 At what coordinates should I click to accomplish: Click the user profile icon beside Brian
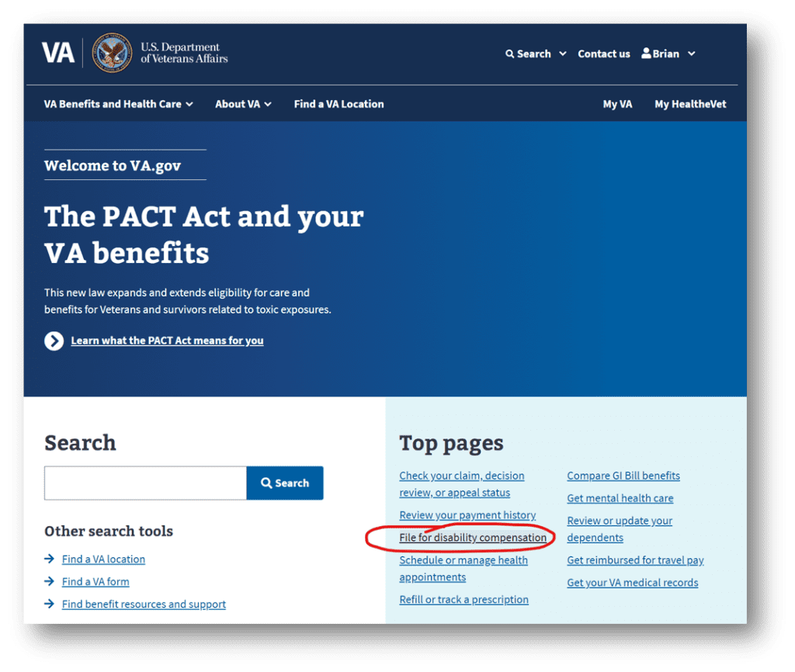646,54
